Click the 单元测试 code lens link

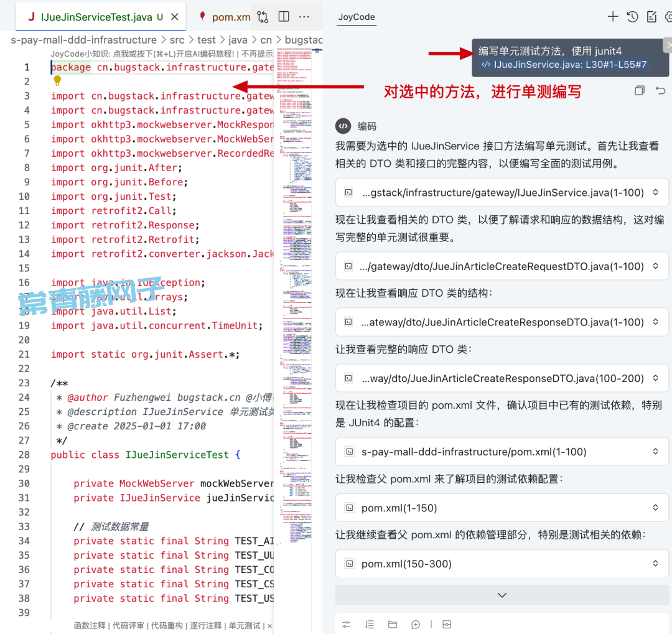click(x=245, y=625)
